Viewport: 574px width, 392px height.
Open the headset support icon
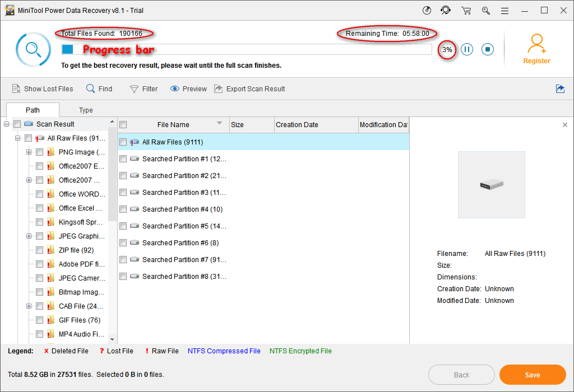pos(446,10)
